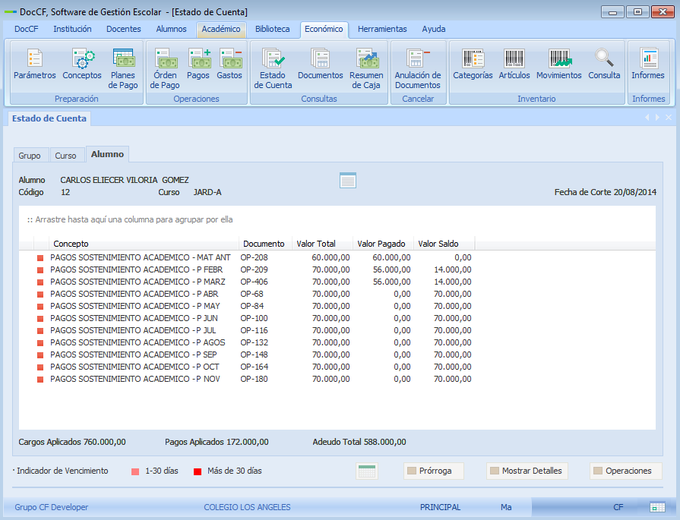Open the Institución ribbon tab
680x520 pixels.
[x=72, y=29]
